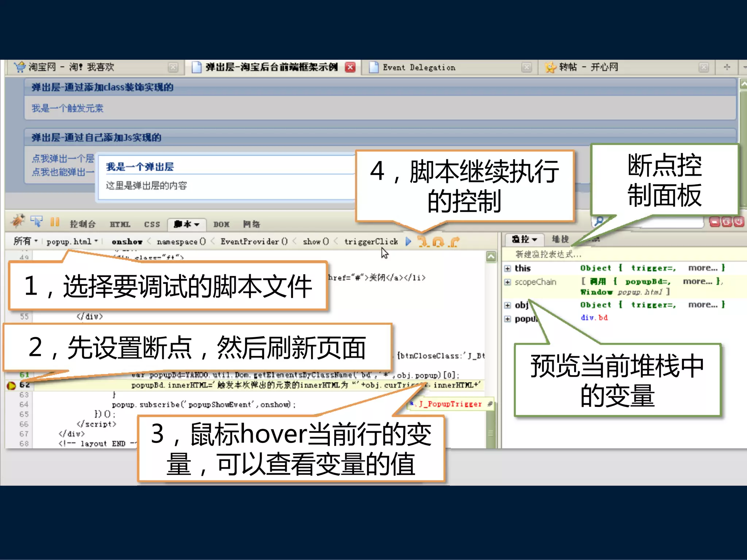Open the popup.html script file dropdown

pyautogui.click(x=72, y=241)
